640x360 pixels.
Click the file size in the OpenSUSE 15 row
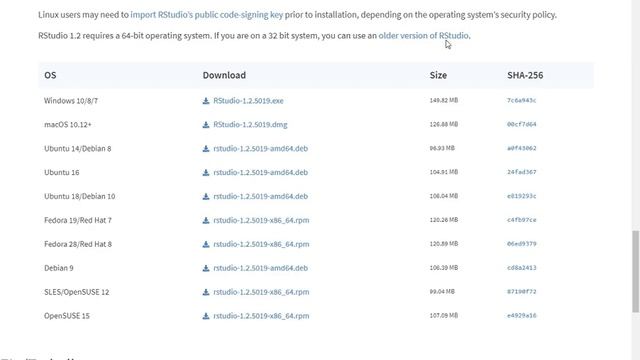point(444,316)
